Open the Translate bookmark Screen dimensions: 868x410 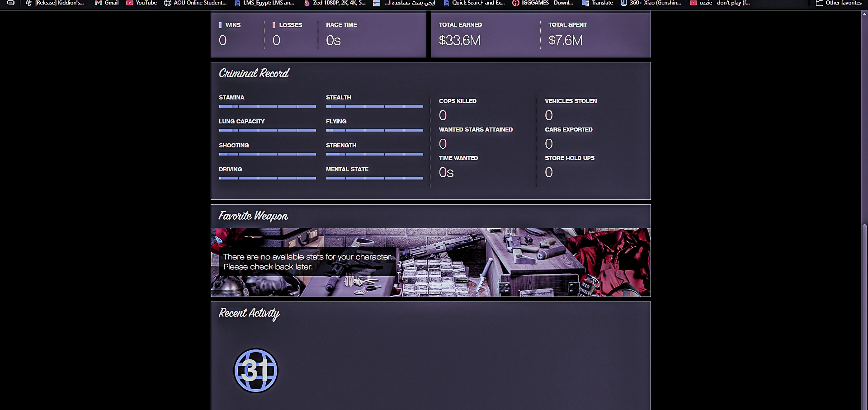[x=597, y=3]
